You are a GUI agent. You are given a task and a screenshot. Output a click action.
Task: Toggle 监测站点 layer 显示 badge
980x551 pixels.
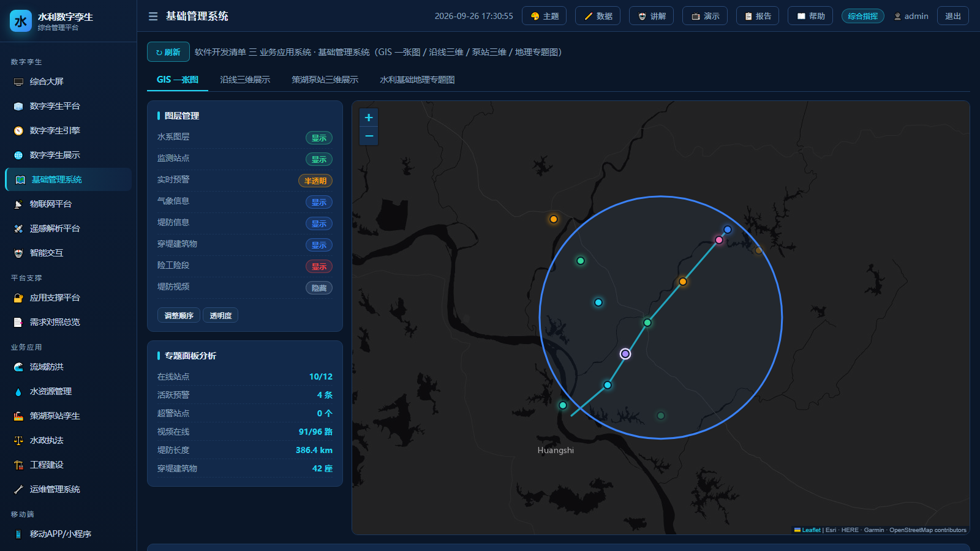pos(319,159)
